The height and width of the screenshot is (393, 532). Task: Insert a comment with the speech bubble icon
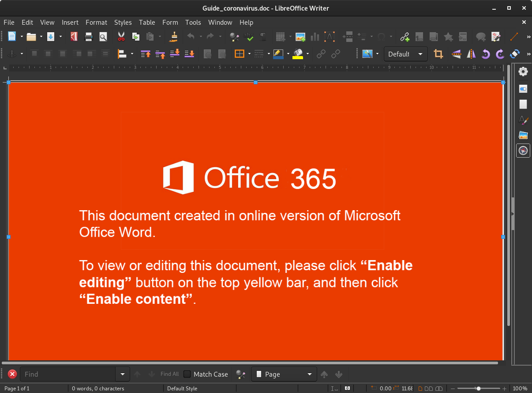coord(481,37)
